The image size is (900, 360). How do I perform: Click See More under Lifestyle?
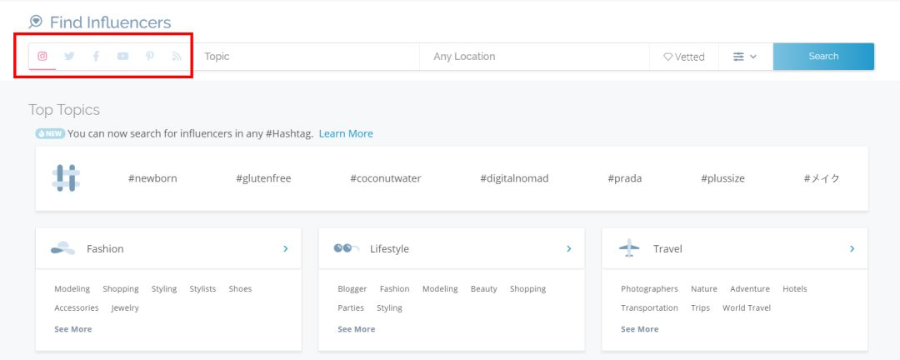pyautogui.click(x=356, y=329)
